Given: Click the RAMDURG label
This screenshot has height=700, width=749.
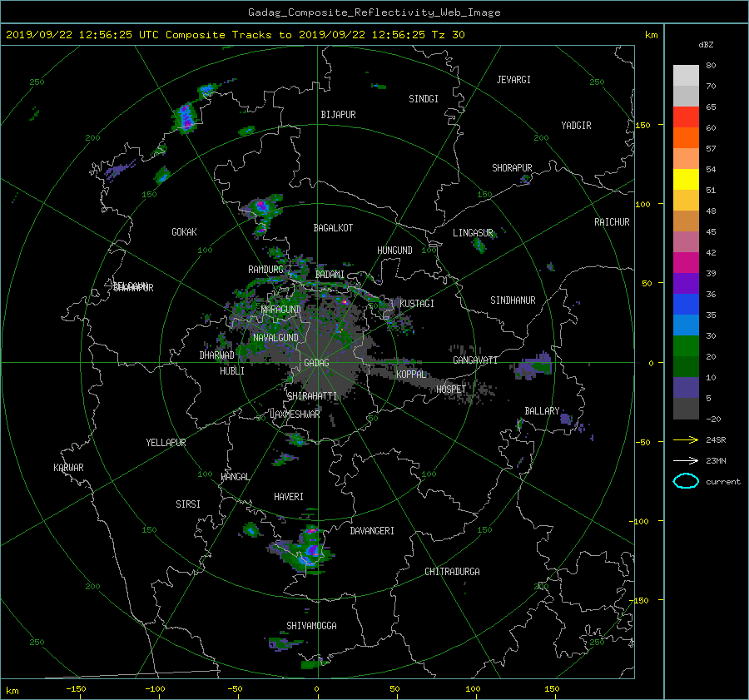Looking at the screenshot, I should pos(266,270).
